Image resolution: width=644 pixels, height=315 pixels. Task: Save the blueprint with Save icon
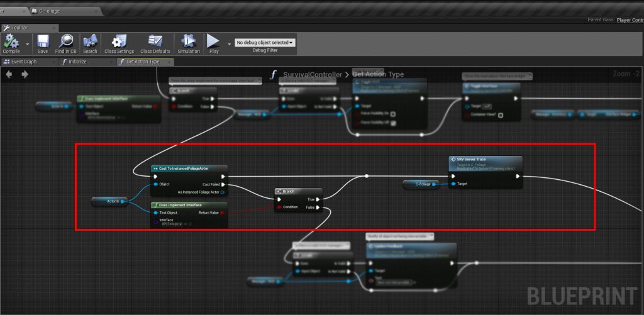point(43,41)
